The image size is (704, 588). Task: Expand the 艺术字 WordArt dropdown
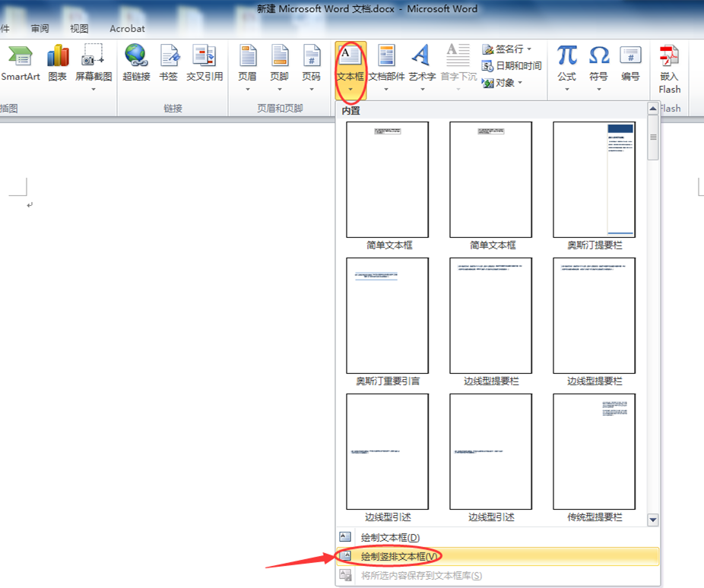click(422, 68)
